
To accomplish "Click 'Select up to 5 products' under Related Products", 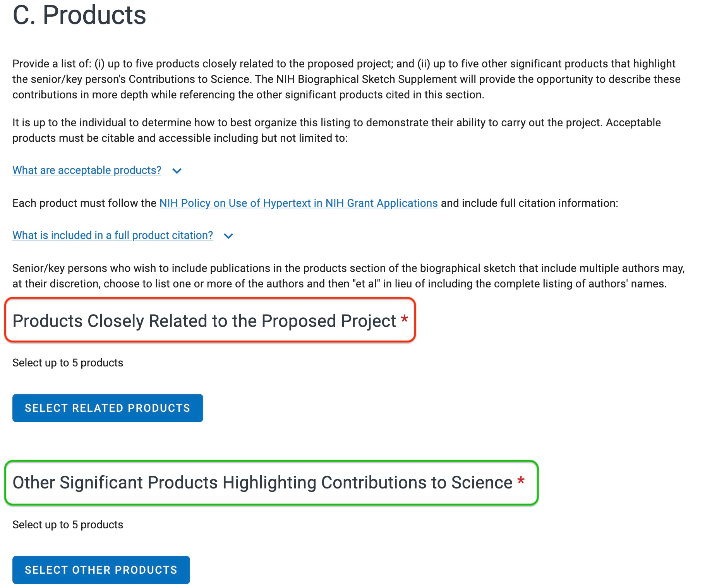I will [68, 363].
